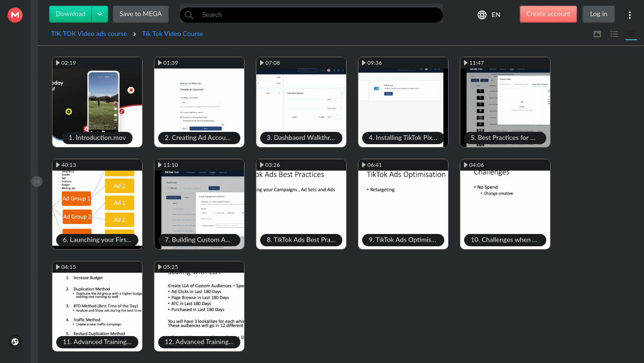Open the transfers icon in the sidebar

[15, 341]
